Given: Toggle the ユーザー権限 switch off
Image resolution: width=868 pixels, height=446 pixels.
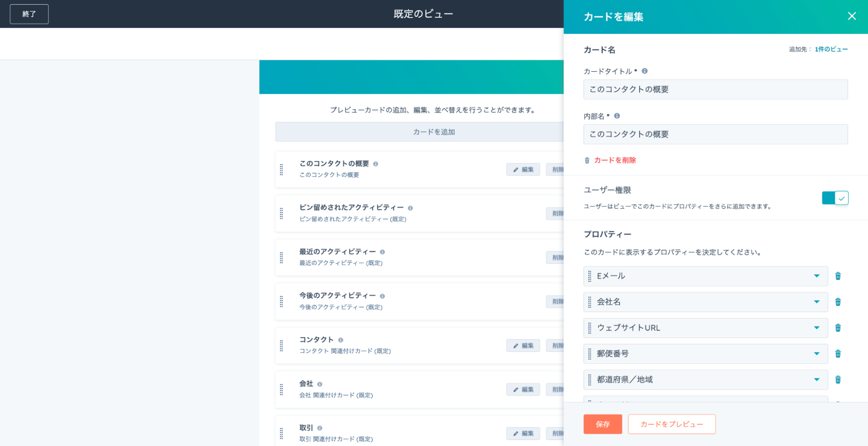Looking at the screenshot, I should tap(835, 198).
